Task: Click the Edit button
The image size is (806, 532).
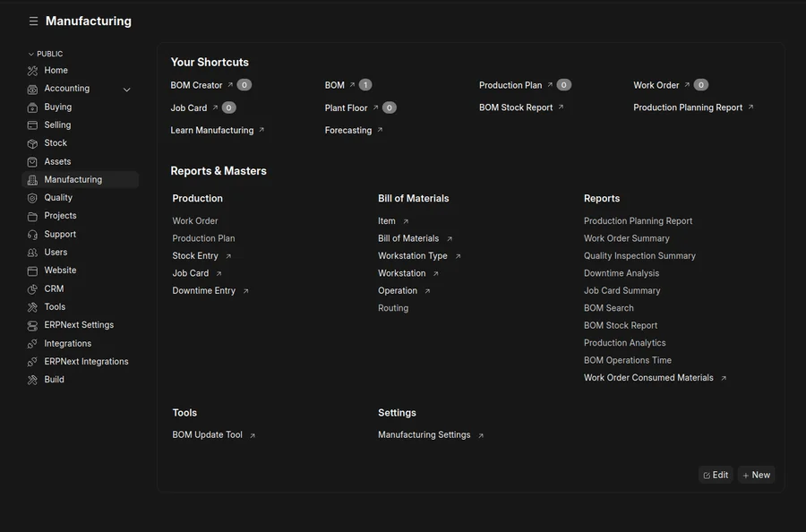Action: click(x=716, y=475)
